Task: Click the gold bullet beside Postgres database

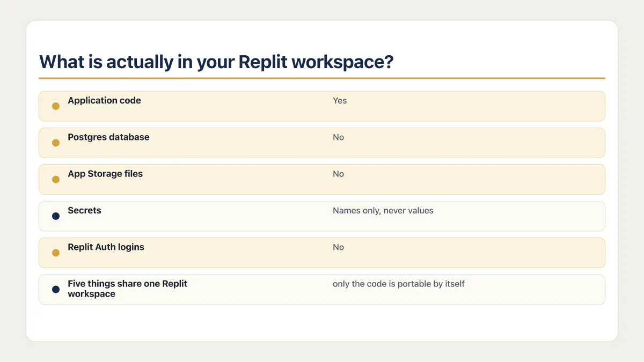Action: pyautogui.click(x=56, y=143)
